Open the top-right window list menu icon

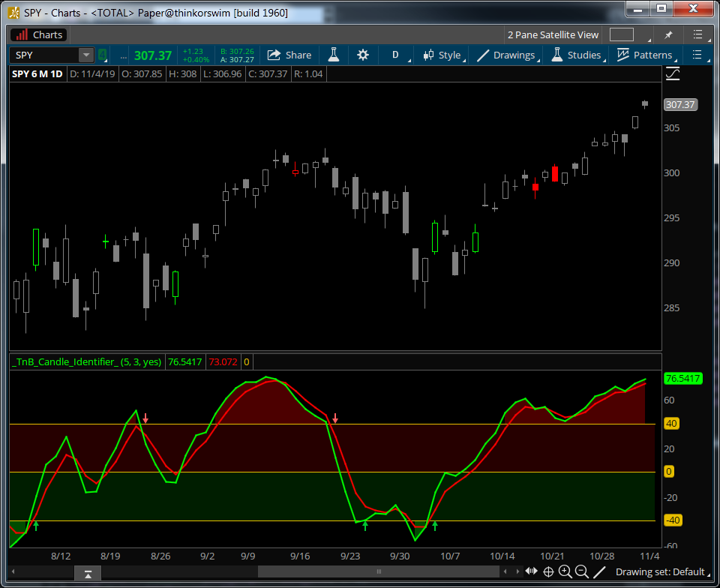coord(697,35)
